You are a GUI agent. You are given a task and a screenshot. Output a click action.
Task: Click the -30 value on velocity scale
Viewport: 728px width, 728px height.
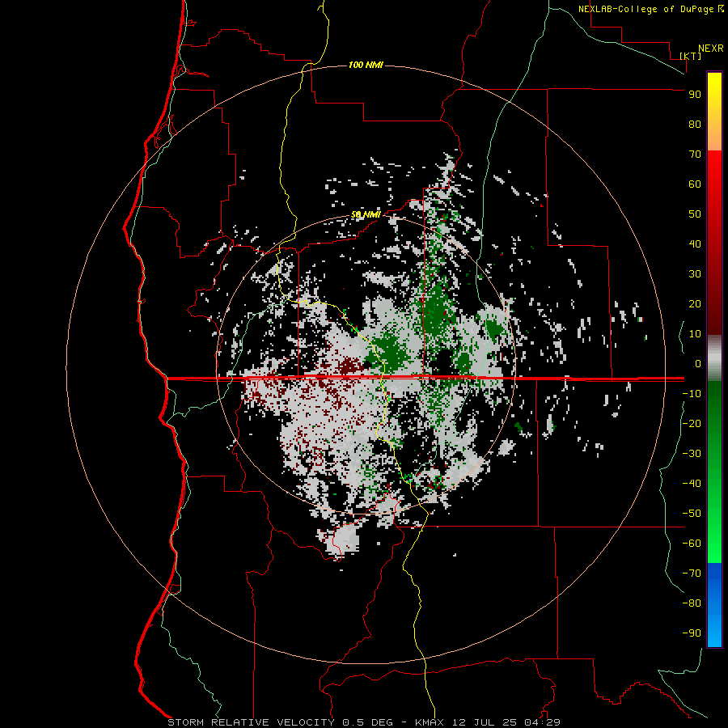[692, 454]
